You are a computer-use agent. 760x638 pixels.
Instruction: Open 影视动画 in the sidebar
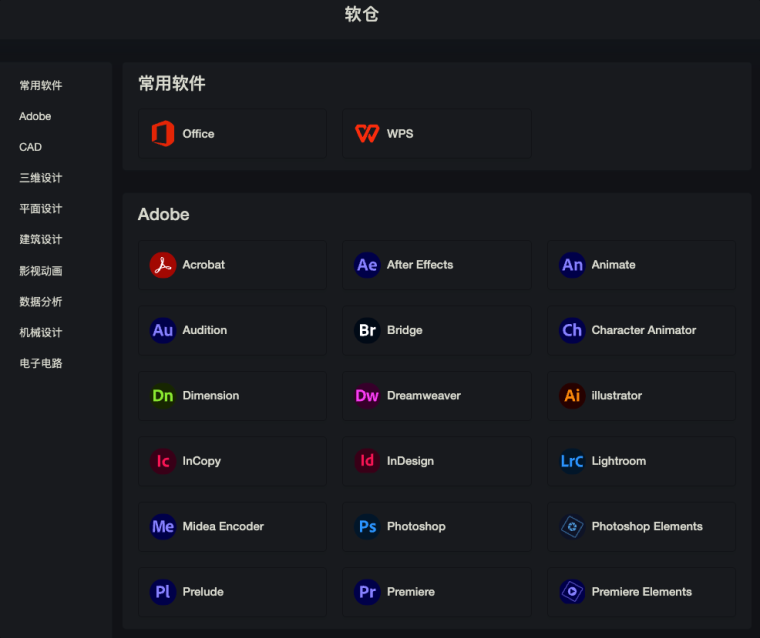pos(41,271)
